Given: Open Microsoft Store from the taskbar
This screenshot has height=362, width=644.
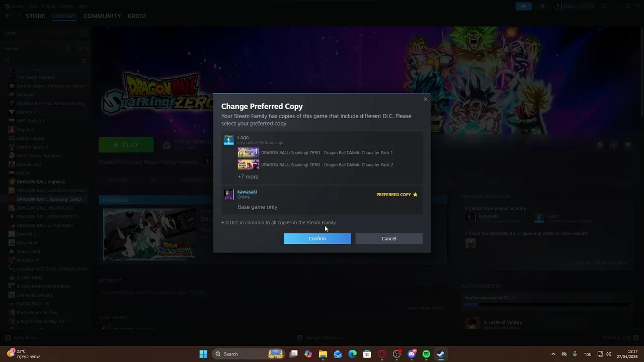Looking at the screenshot, I should point(367,354).
